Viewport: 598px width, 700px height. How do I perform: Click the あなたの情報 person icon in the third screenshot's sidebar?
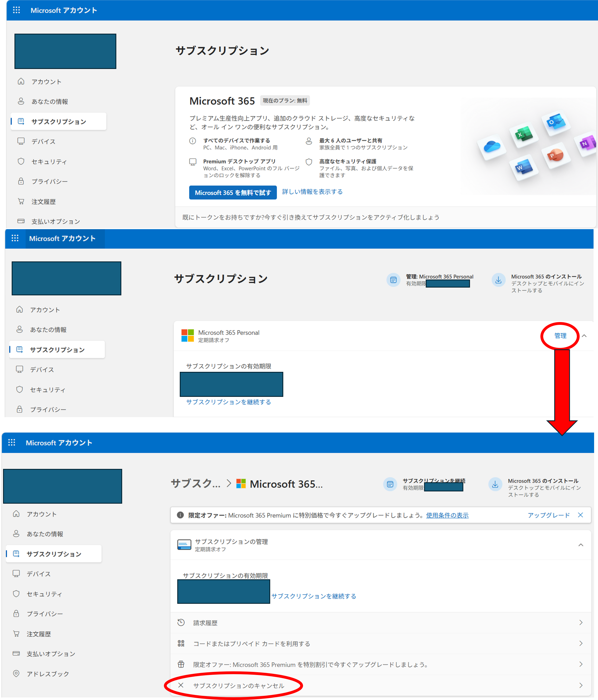click(16, 534)
